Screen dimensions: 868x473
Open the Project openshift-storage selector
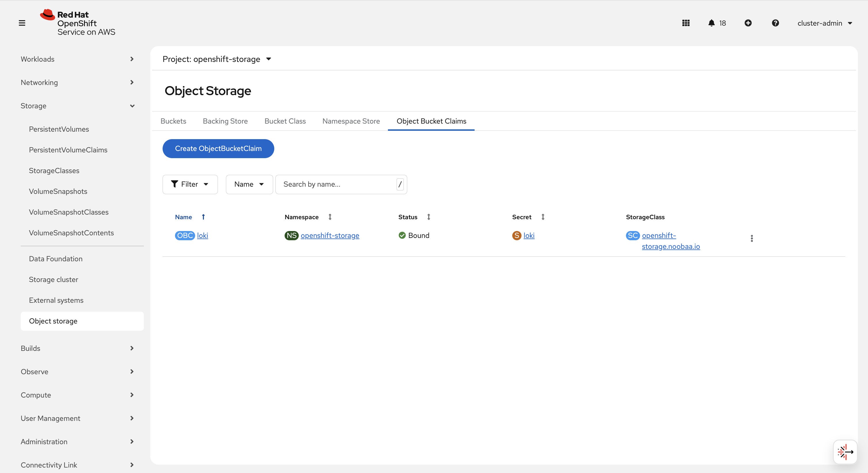coord(217,59)
